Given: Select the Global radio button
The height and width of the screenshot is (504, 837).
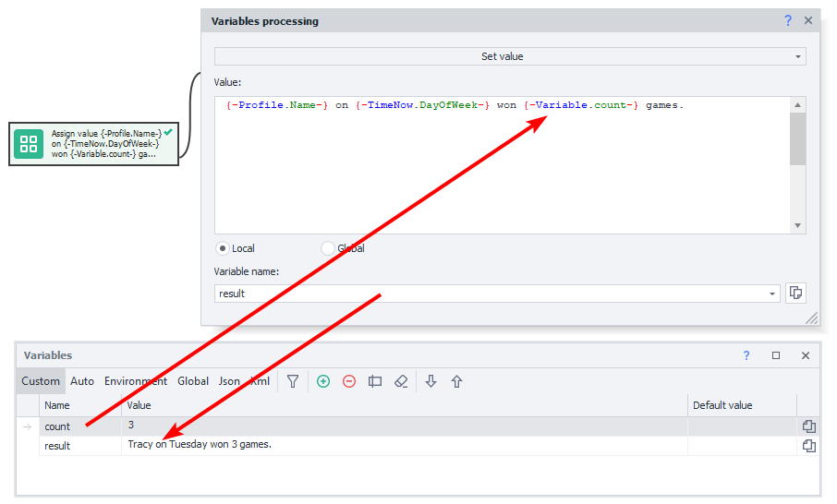Looking at the screenshot, I should coord(328,248).
